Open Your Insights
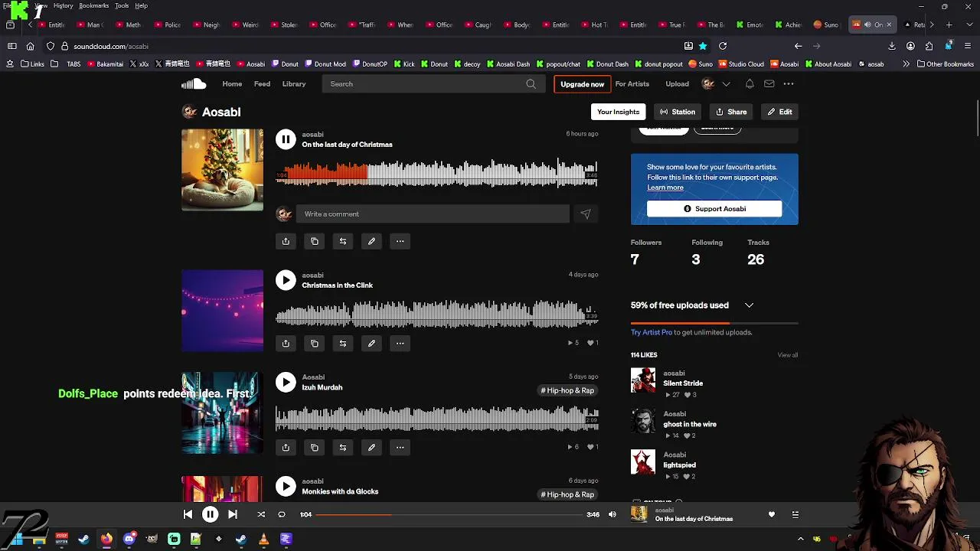The image size is (980, 551). [x=618, y=112]
